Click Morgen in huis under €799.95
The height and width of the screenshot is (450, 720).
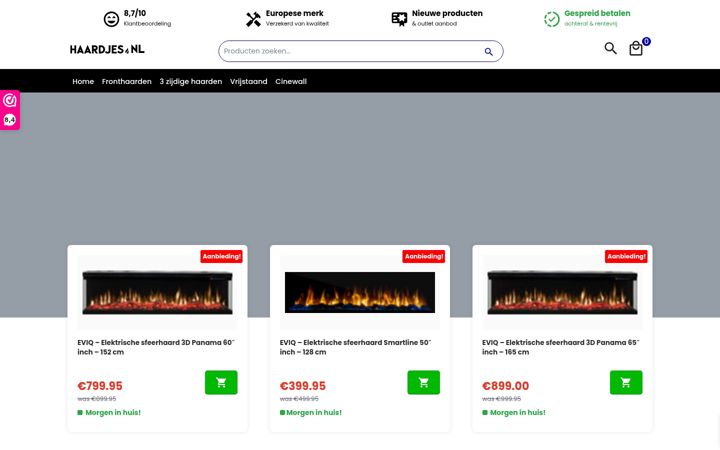113,412
